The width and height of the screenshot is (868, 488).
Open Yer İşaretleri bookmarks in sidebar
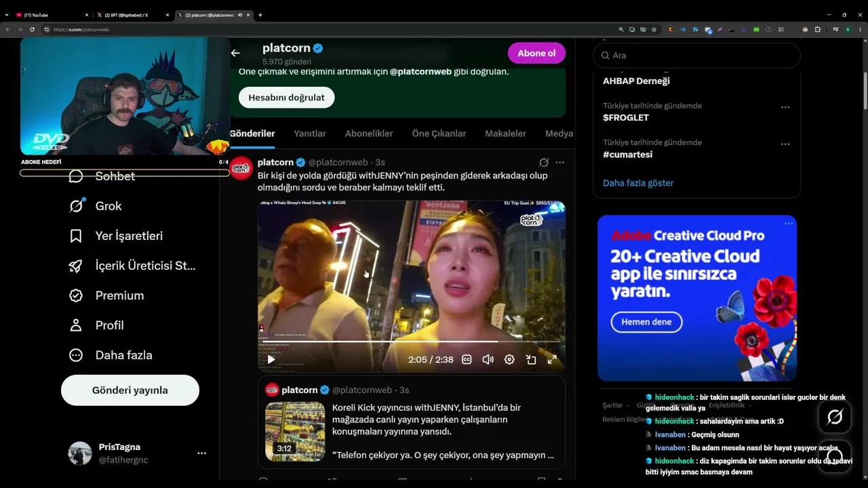click(115, 236)
